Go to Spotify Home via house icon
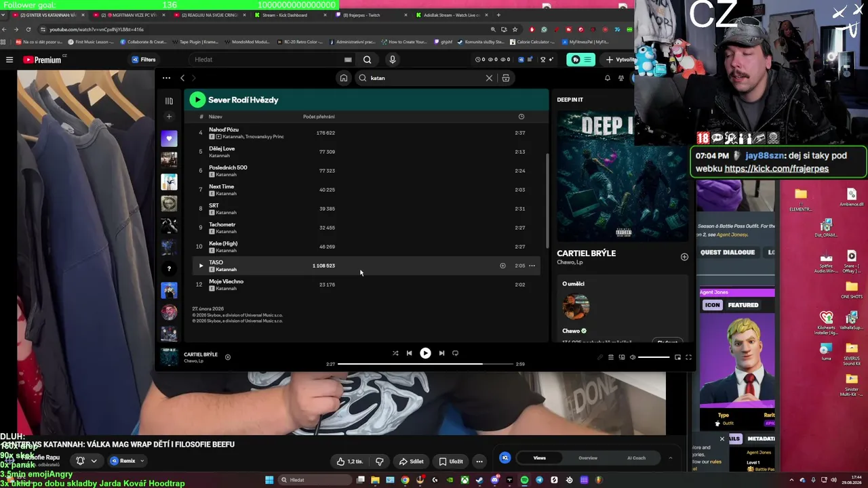Image resolution: width=868 pixels, height=488 pixels. (x=344, y=78)
